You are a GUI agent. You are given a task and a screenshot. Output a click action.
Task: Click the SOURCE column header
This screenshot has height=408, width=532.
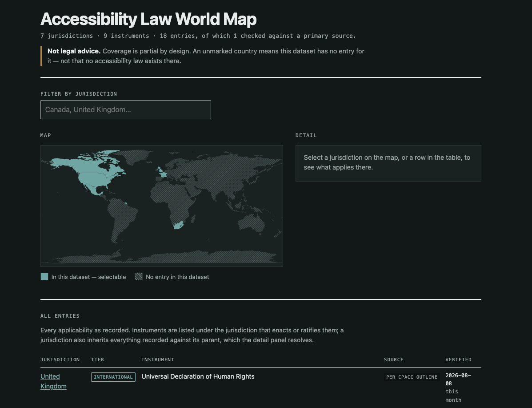[394, 360]
